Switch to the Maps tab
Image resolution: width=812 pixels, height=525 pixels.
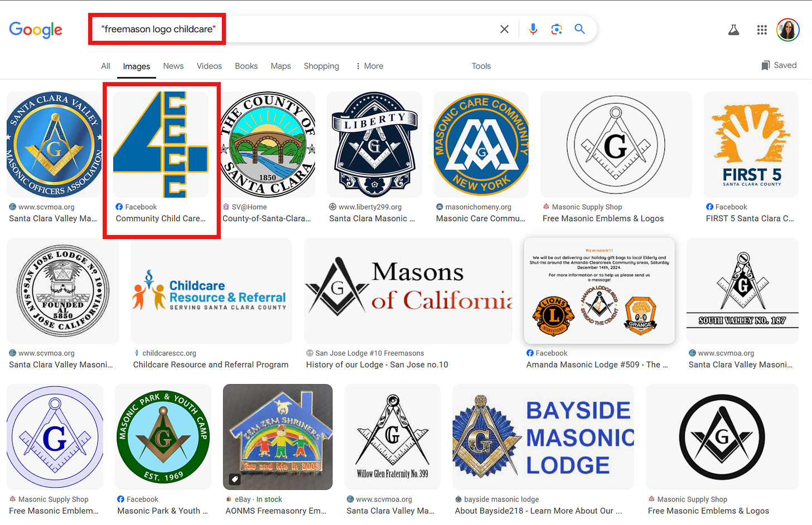(281, 66)
